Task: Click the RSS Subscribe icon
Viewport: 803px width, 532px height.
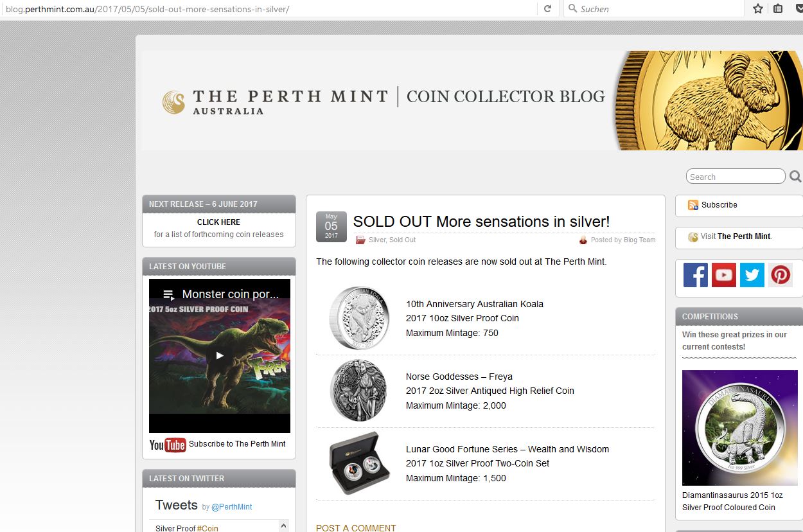Action: click(x=693, y=205)
